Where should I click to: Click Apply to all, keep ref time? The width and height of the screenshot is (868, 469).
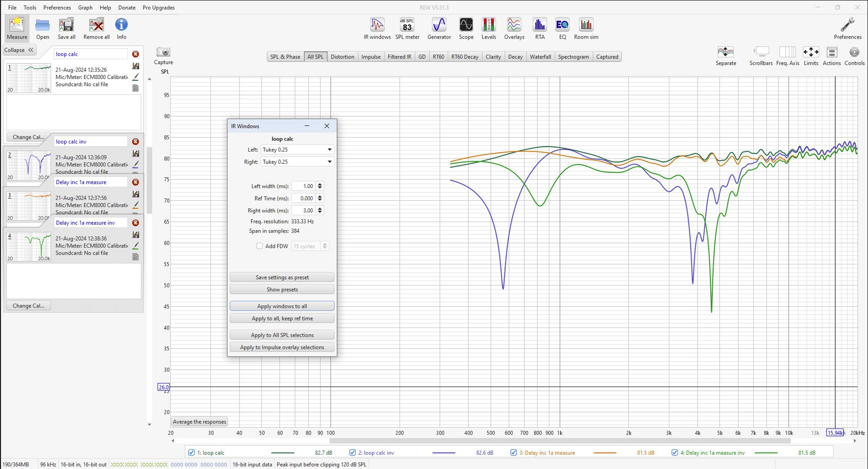click(282, 318)
